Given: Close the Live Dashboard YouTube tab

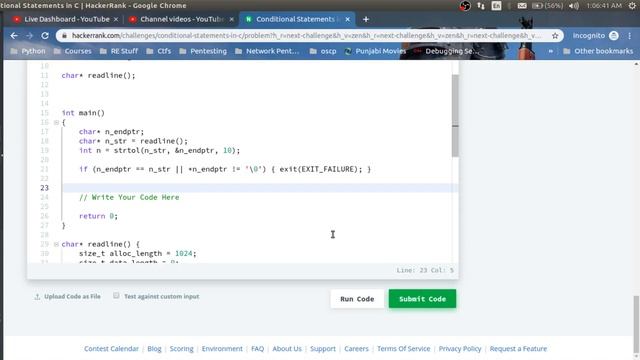Looking at the screenshot, I should point(116,19).
